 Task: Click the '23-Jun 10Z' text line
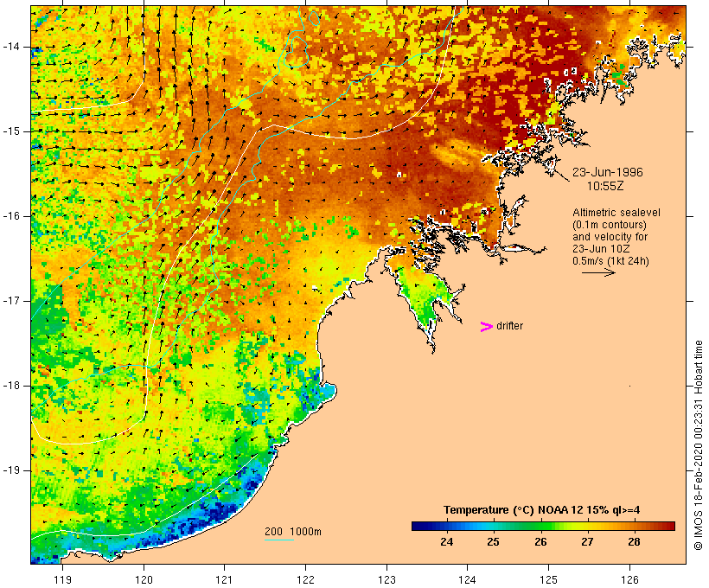pos(602,249)
